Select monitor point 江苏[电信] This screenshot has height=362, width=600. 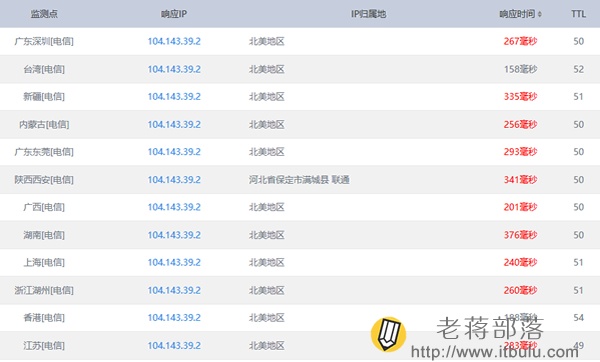click(44, 346)
